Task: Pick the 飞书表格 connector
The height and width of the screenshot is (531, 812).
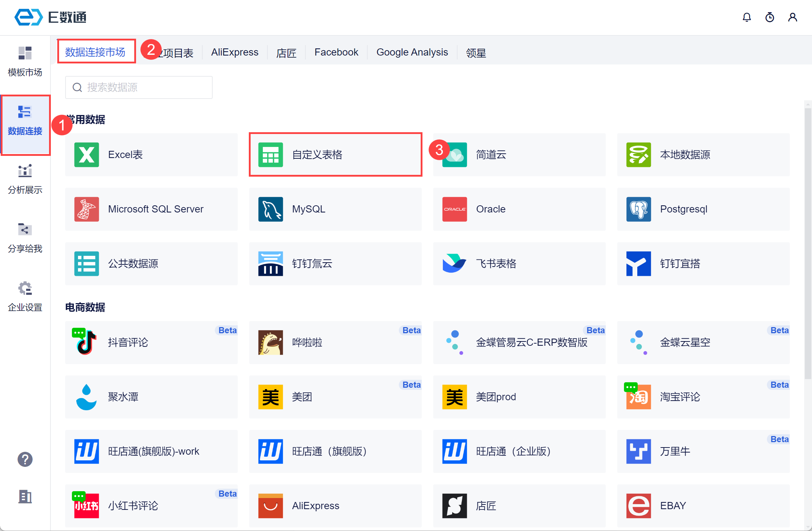Action: [x=519, y=263]
